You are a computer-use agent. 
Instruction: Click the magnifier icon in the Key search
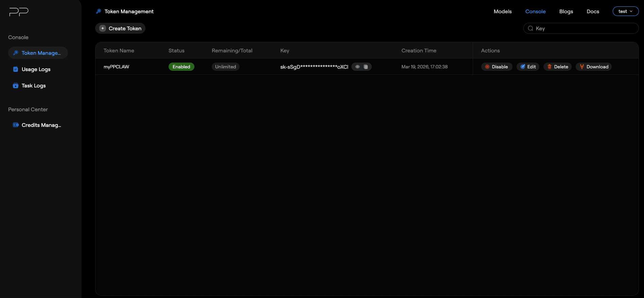pos(530,28)
